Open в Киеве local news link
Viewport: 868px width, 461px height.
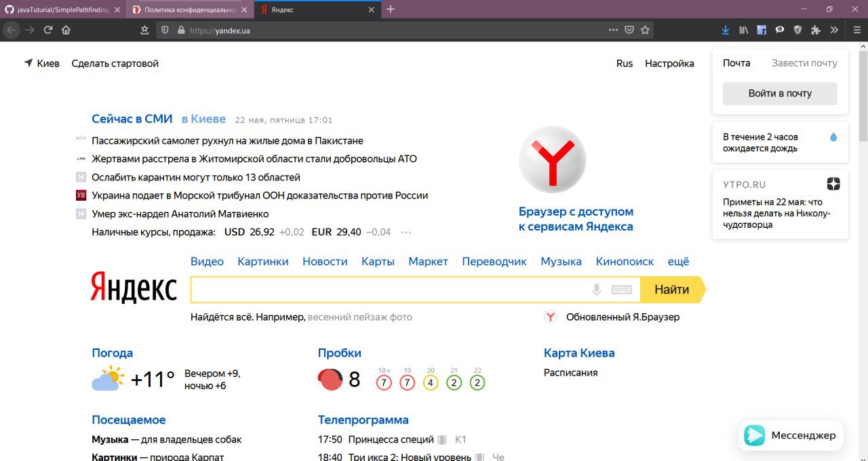point(203,119)
